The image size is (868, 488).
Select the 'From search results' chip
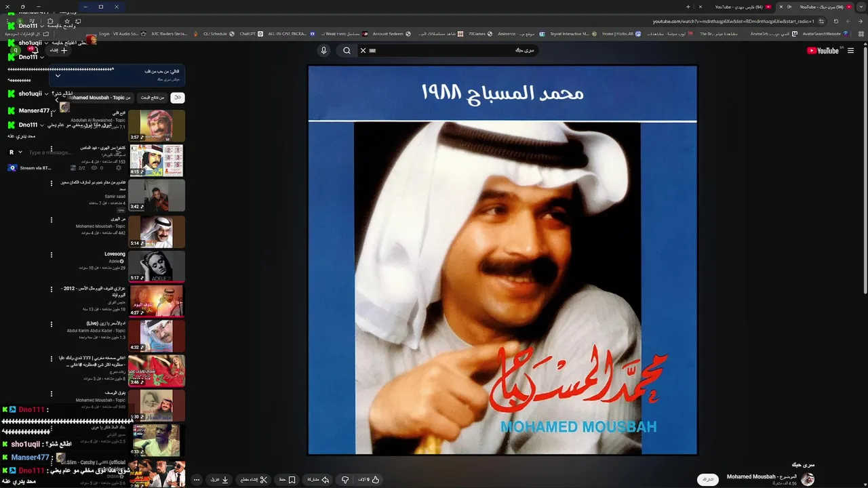coord(153,98)
